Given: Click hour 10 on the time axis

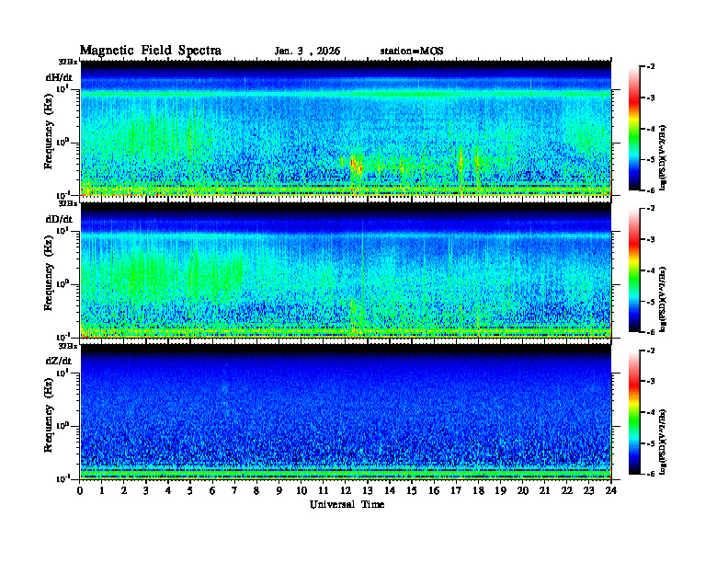Looking at the screenshot, I should coord(301,491).
